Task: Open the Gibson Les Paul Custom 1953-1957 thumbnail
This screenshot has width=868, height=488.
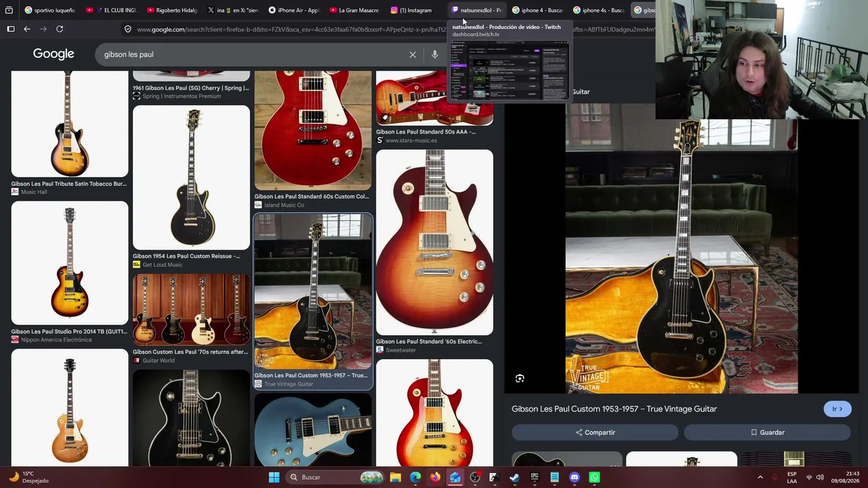Action: pyautogui.click(x=313, y=292)
